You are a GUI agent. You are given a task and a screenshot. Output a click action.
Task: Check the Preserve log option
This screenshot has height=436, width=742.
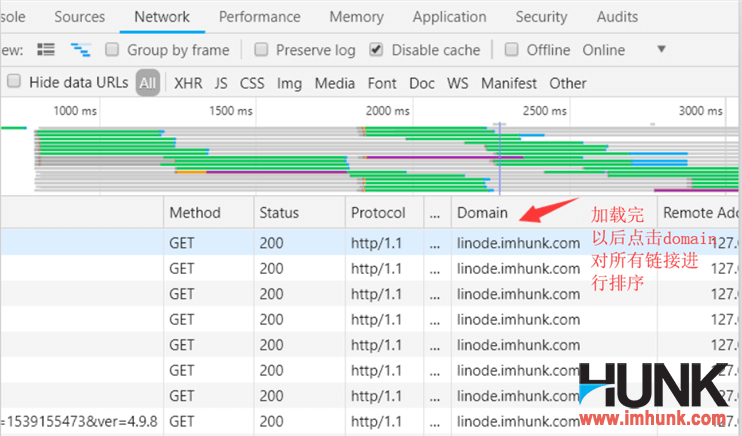pos(261,50)
